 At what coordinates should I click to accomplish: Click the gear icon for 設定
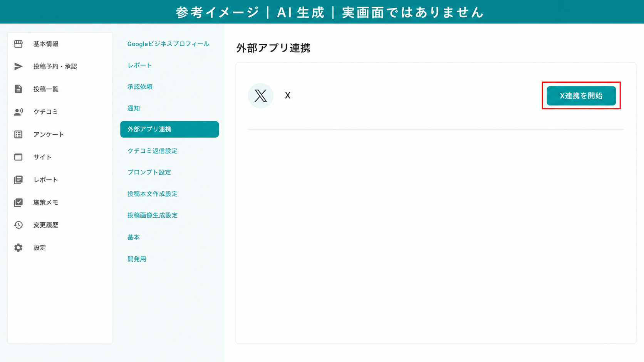18,248
